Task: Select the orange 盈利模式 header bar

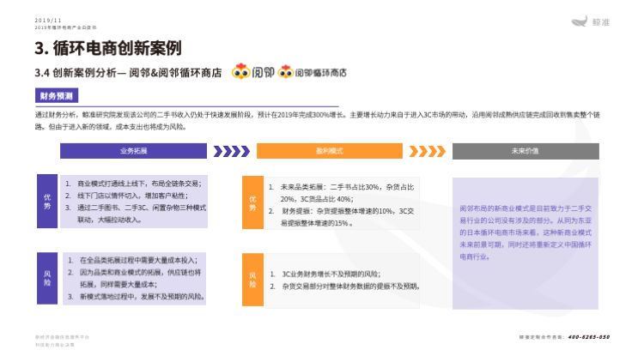Action: (x=330, y=151)
